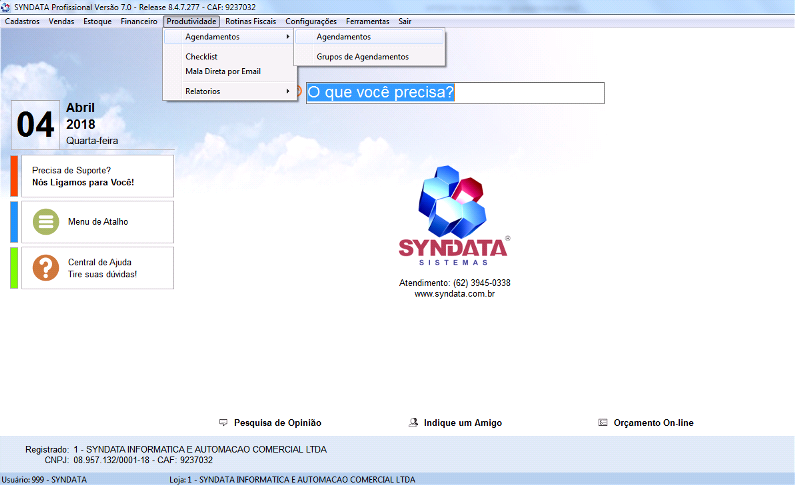Select Grupos de Agendamentos submenu entry
This screenshot has height=485, width=795.
pos(370,57)
